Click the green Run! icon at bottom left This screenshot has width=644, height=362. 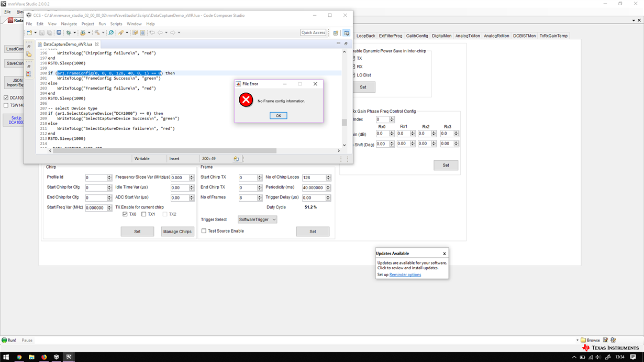click(5, 340)
